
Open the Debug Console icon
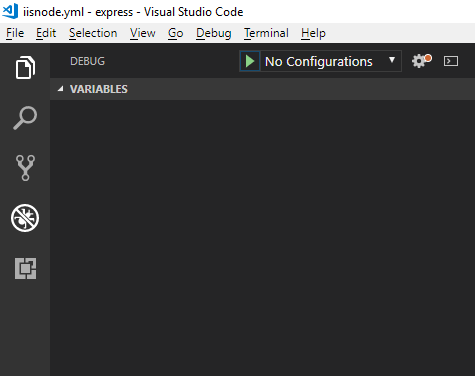pos(451,61)
